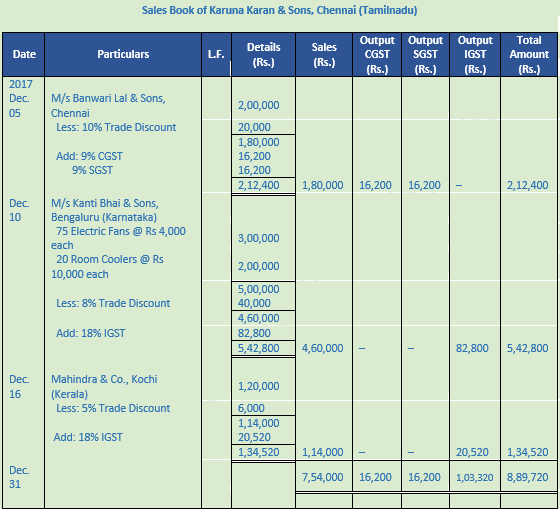
Task: Select the 8,89,720 grand total
Action: 528,477
